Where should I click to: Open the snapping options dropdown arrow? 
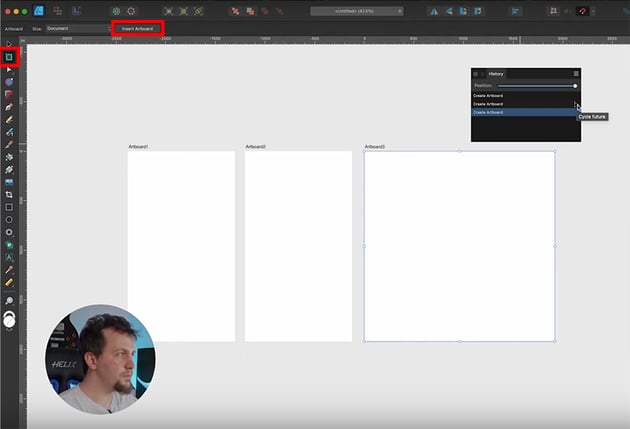pyautogui.click(x=593, y=11)
